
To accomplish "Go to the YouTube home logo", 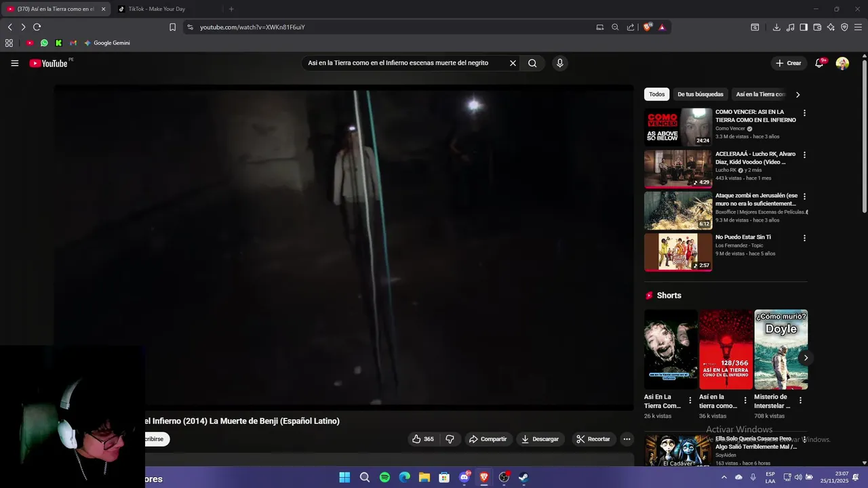I will [48, 63].
